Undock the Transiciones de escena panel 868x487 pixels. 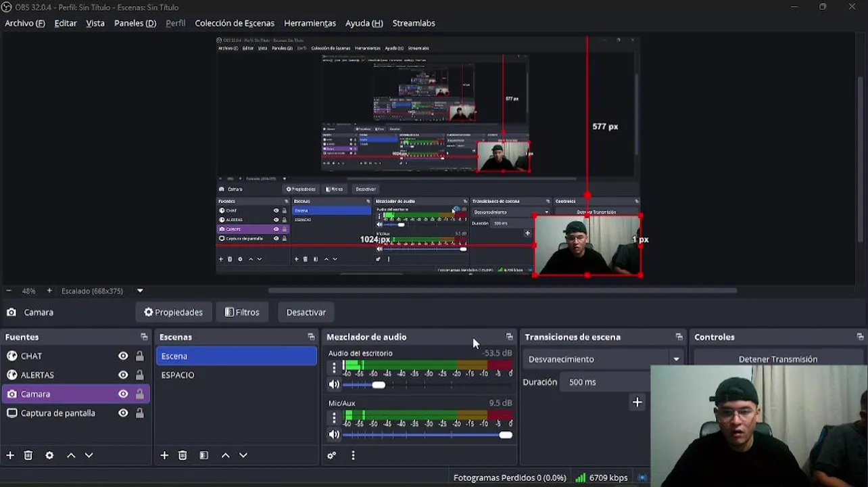click(679, 337)
